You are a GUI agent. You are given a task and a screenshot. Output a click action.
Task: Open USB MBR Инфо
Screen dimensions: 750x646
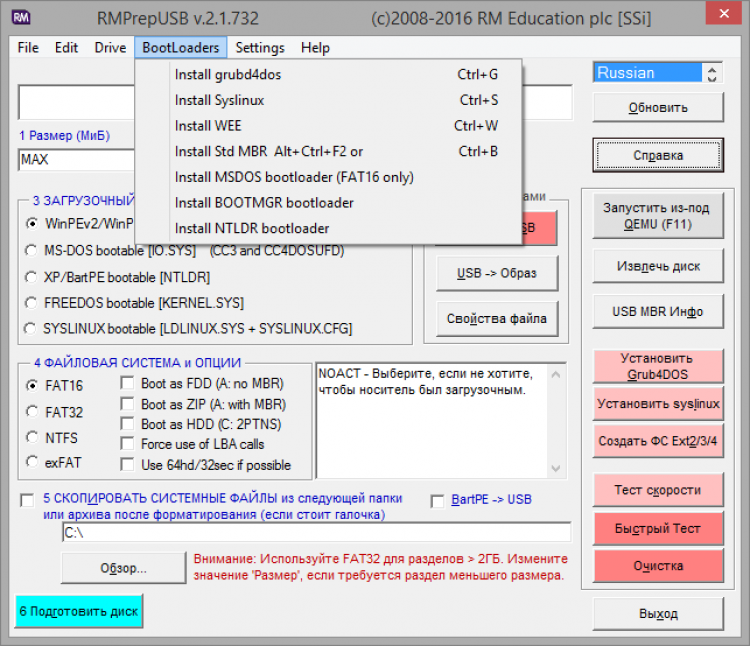point(658,311)
